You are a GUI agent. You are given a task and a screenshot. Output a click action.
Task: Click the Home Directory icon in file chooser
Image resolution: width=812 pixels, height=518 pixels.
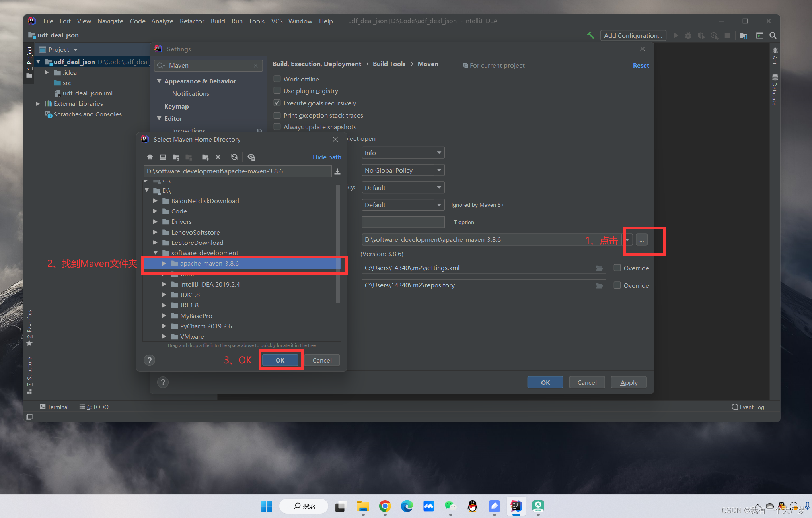150,157
